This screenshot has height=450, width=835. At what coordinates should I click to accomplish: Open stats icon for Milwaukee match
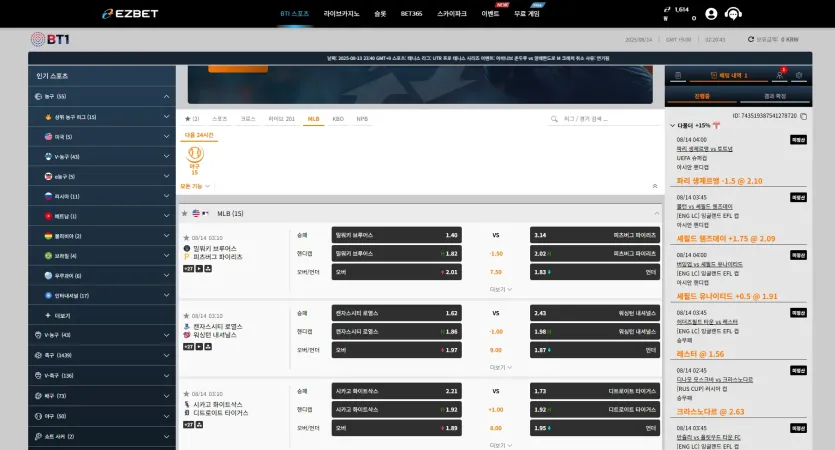pyautogui.click(x=208, y=269)
